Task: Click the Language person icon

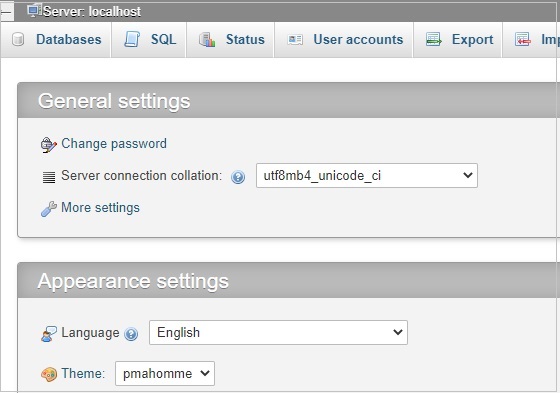Action: tap(49, 334)
